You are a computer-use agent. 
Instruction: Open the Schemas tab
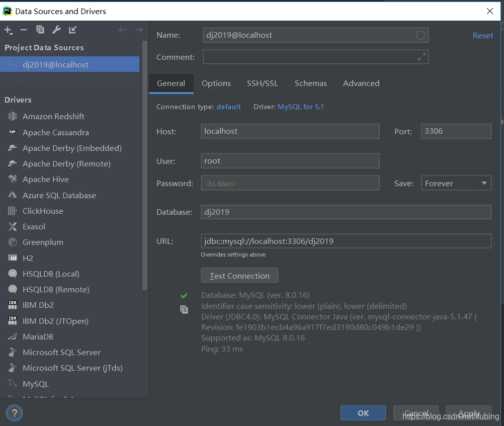pyautogui.click(x=311, y=83)
